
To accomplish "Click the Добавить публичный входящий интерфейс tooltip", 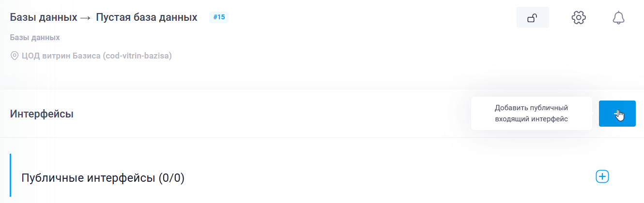I will point(531,113).
